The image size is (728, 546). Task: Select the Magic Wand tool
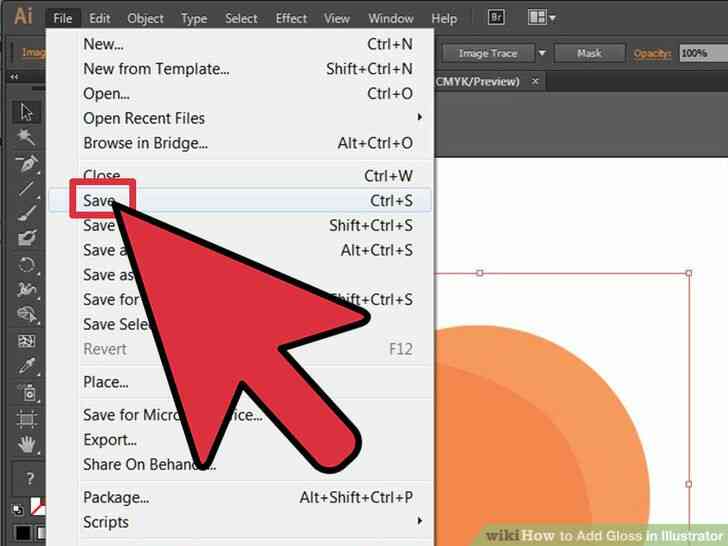tap(26, 137)
